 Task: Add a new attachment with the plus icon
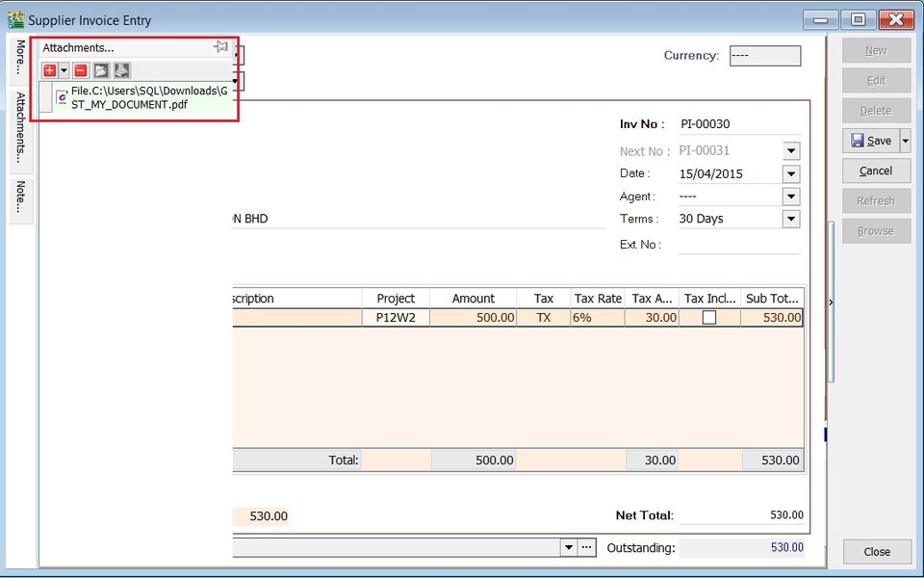(50, 70)
